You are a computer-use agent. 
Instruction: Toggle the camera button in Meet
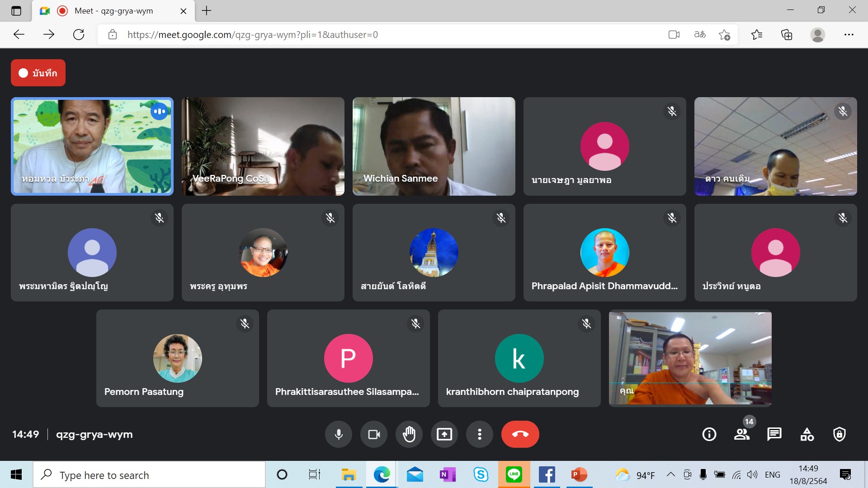tap(374, 434)
